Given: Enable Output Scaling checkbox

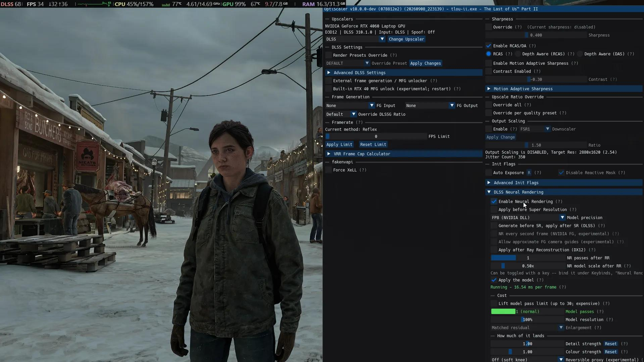Looking at the screenshot, I should click(x=489, y=129).
